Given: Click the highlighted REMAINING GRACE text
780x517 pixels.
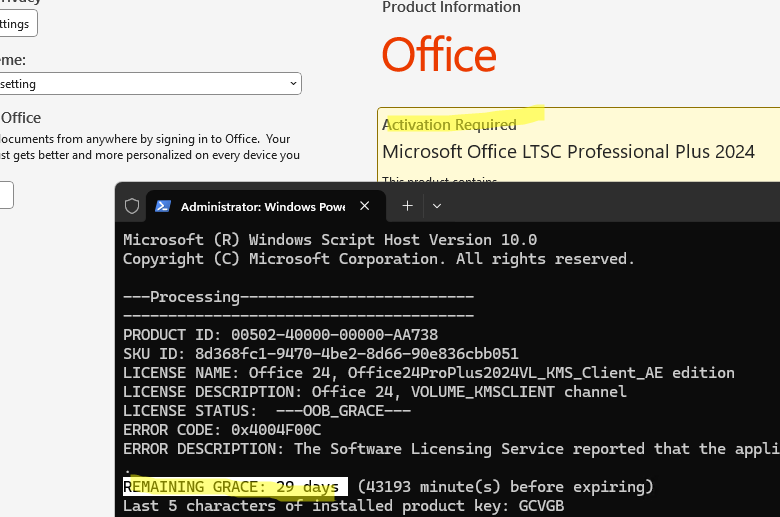Looking at the screenshot, I should pyautogui.click(x=235, y=487).
